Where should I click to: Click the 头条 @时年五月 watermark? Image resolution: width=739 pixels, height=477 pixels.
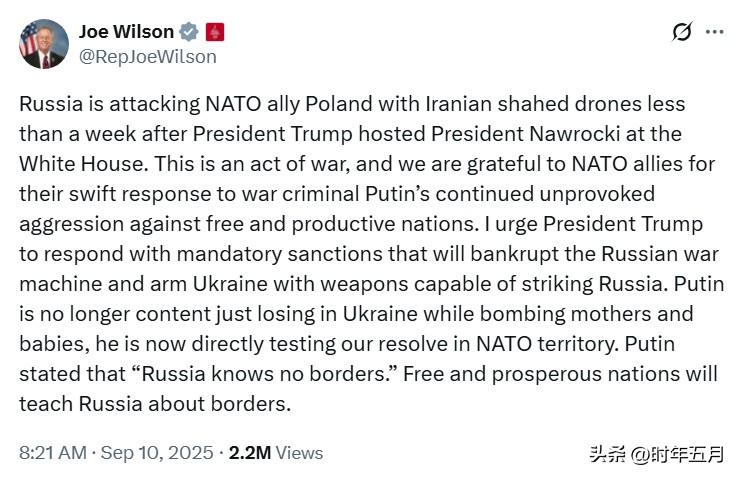coord(657,454)
